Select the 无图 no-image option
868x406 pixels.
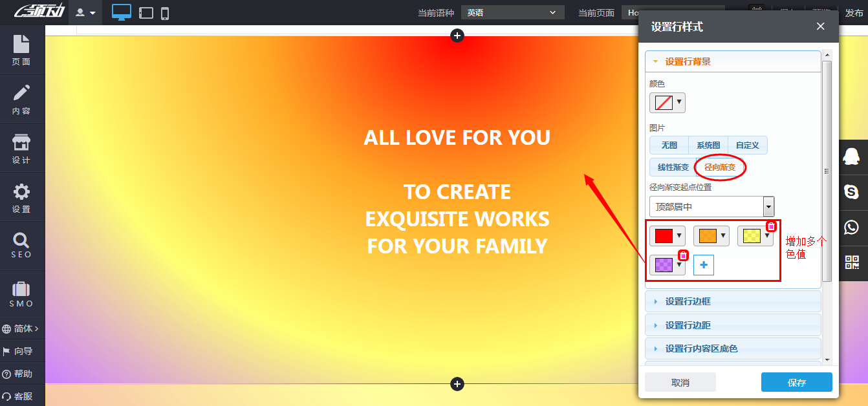[x=669, y=145]
